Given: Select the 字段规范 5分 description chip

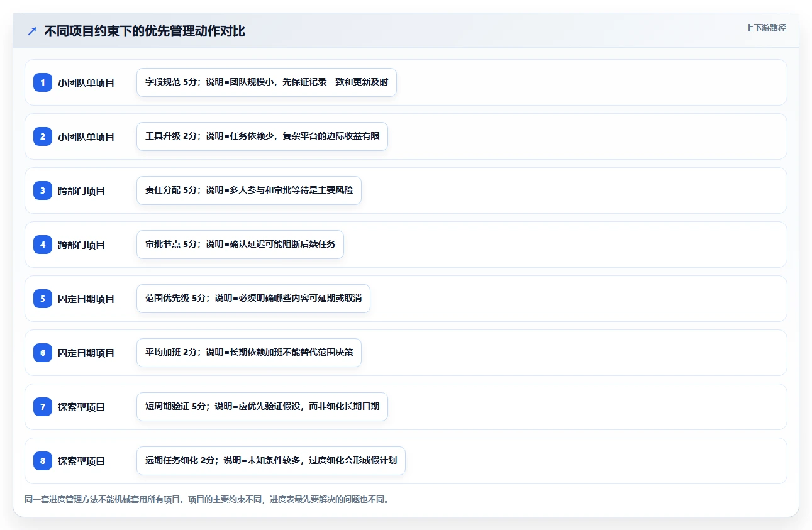Looking at the screenshot, I should 267,82.
